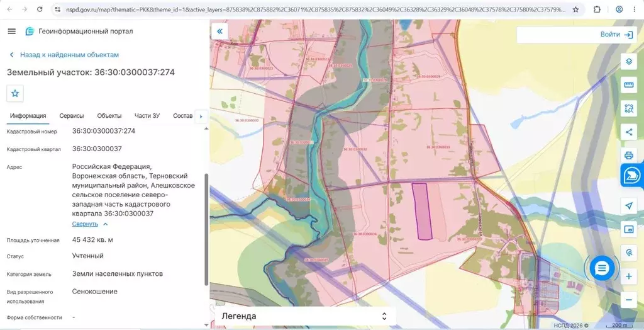Select the ruler measurement tool
The height and width of the screenshot is (330, 644).
click(x=628, y=85)
